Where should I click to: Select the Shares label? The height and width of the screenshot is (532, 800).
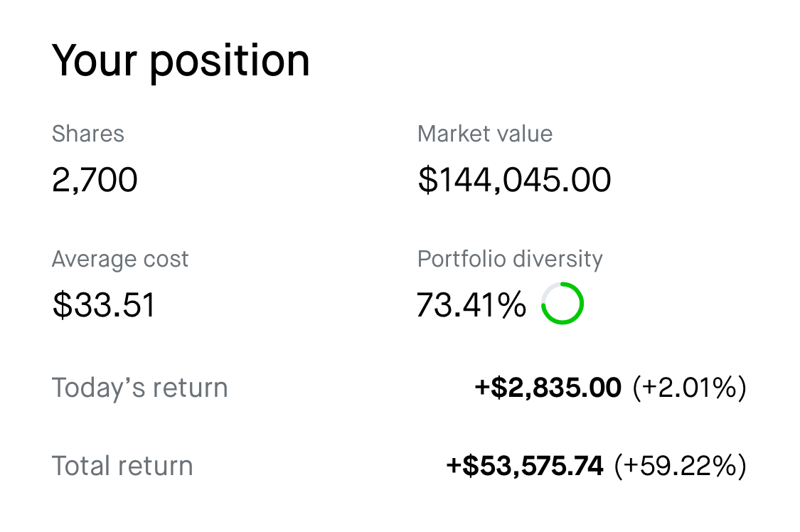87,134
